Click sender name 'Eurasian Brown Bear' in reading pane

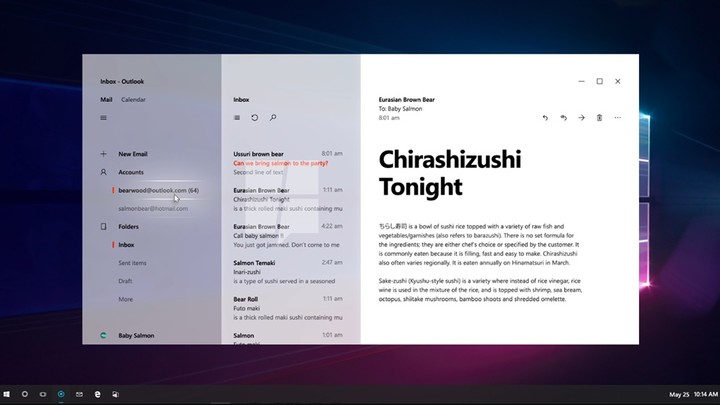(x=406, y=100)
